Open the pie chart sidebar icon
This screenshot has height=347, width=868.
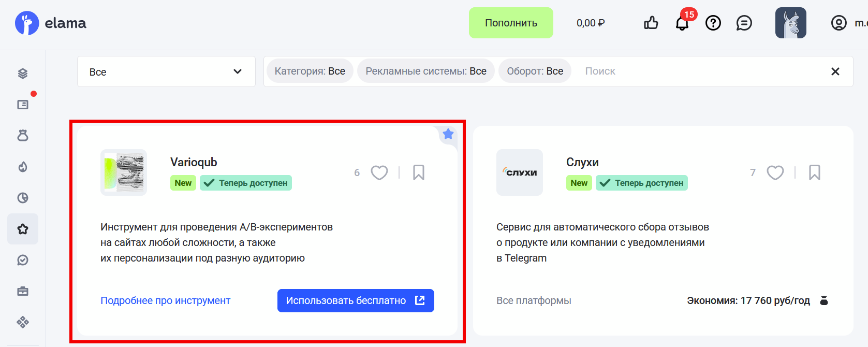pyautogui.click(x=23, y=198)
